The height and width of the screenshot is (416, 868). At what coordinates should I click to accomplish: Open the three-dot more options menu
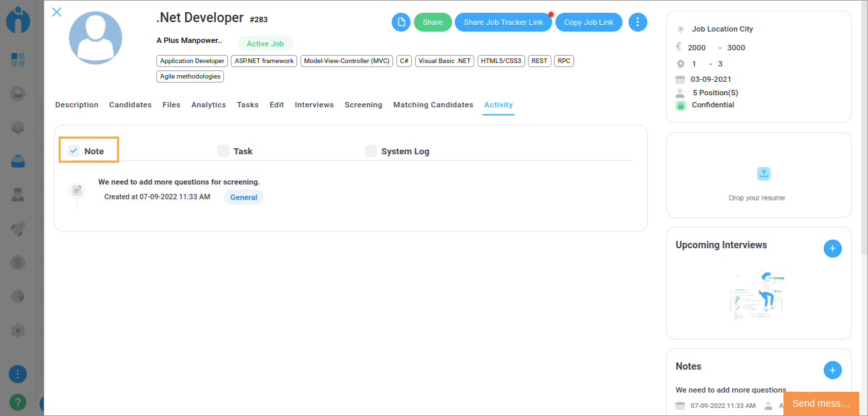pos(637,22)
